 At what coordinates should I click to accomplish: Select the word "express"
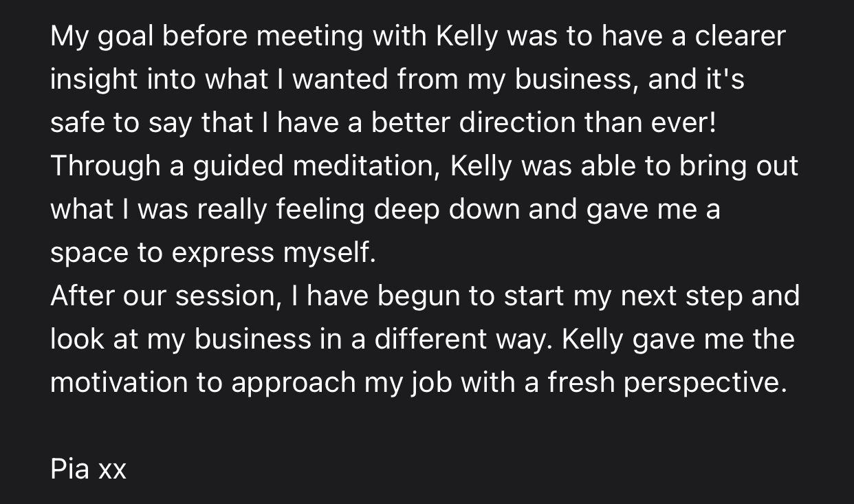222,253
